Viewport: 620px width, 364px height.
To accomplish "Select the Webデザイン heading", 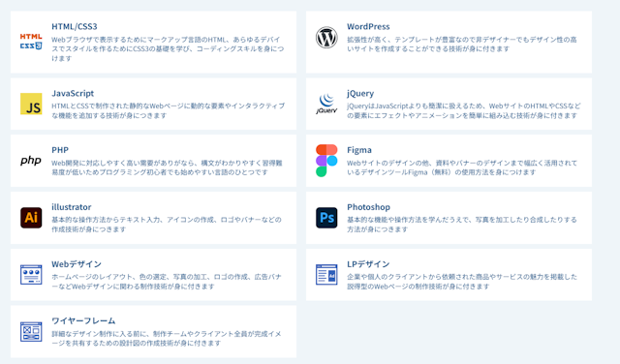I will [x=77, y=264].
